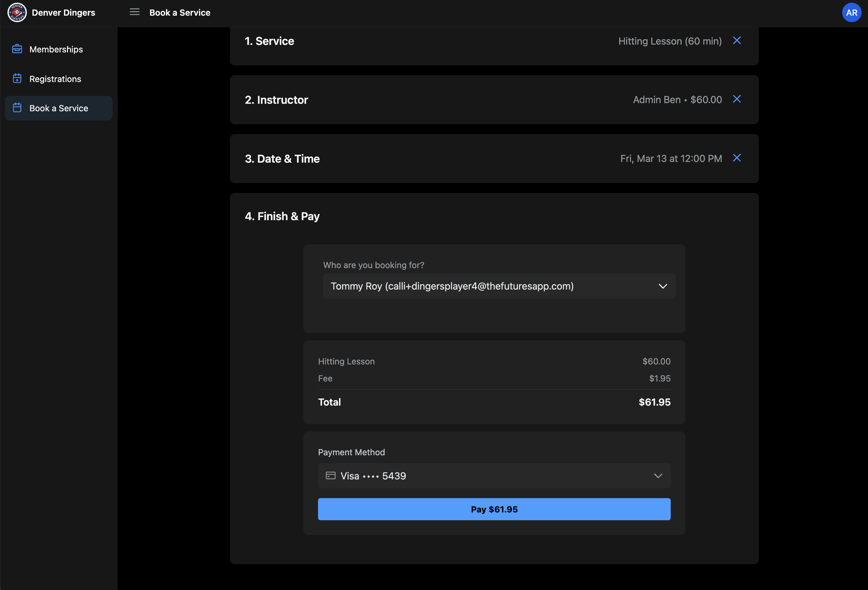Click the Denver Dingers logo
The image size is (868, 590).
click(x=17, y=13)
